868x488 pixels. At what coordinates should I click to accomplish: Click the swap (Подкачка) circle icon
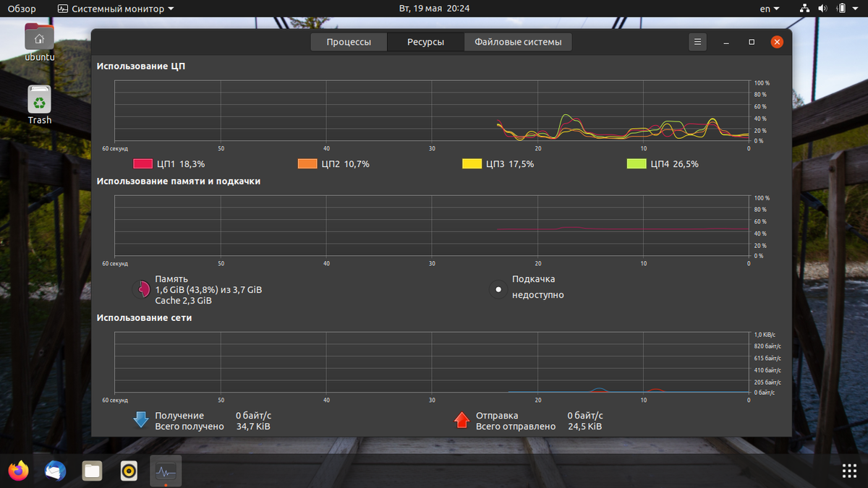tap(498, 290)
